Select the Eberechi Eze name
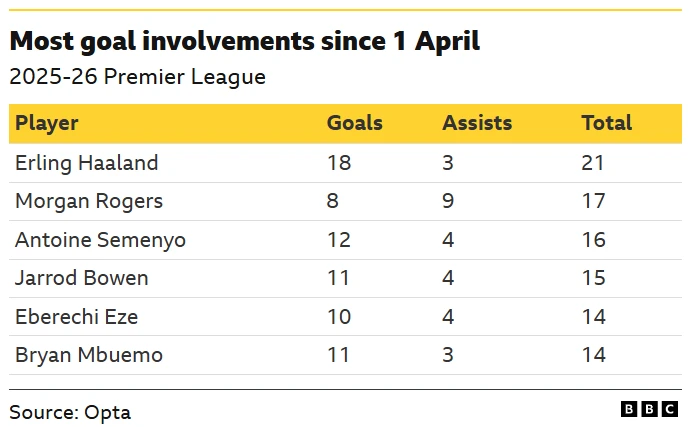 coord(77,317)
